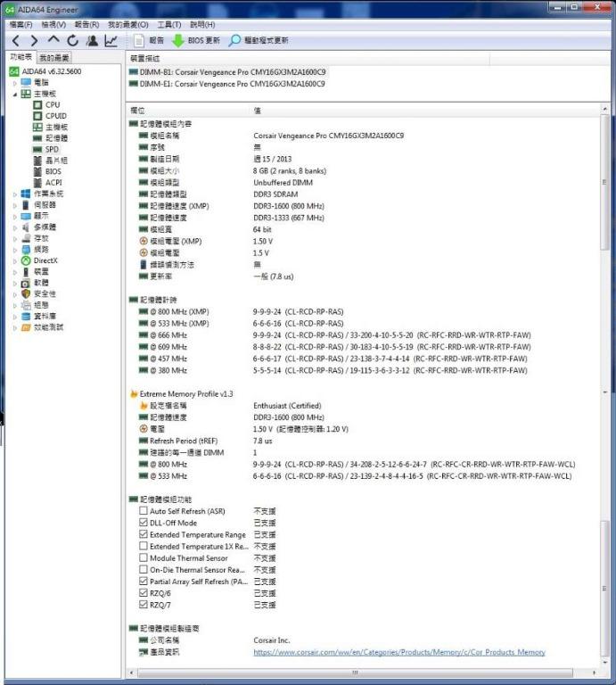Open the Tools (T) menu

point(169,24)
